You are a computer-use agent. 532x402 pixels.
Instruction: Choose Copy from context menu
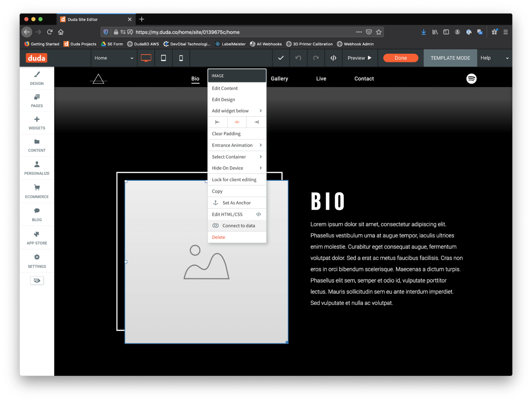click(x=237, y=191)
